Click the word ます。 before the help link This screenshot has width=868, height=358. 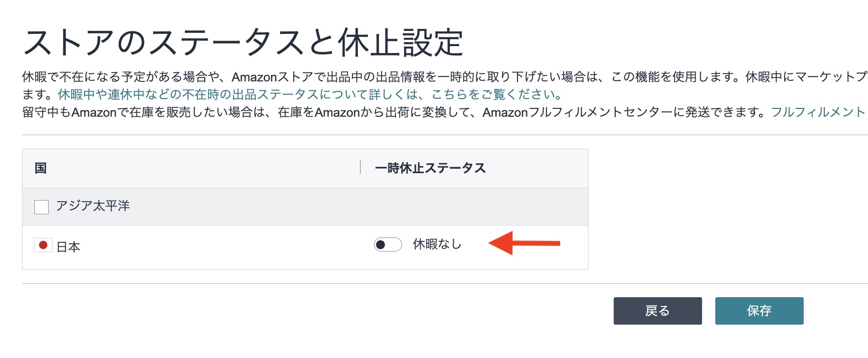pyautogui.click(x=38, y=94)
